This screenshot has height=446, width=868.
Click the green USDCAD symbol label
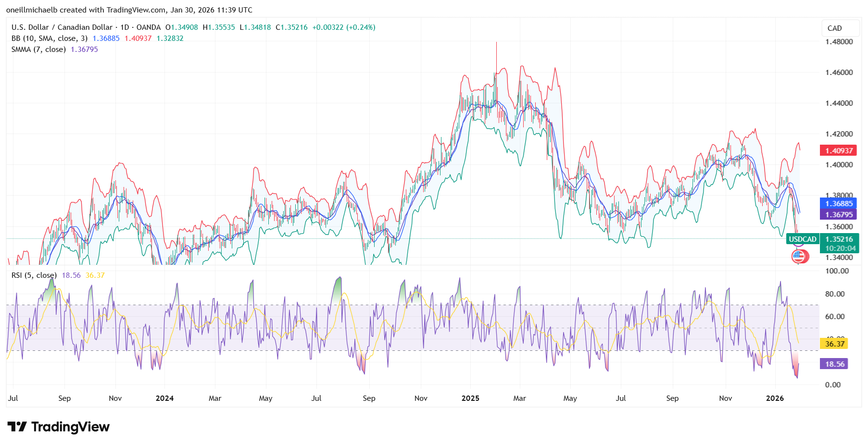pos(802,239)
